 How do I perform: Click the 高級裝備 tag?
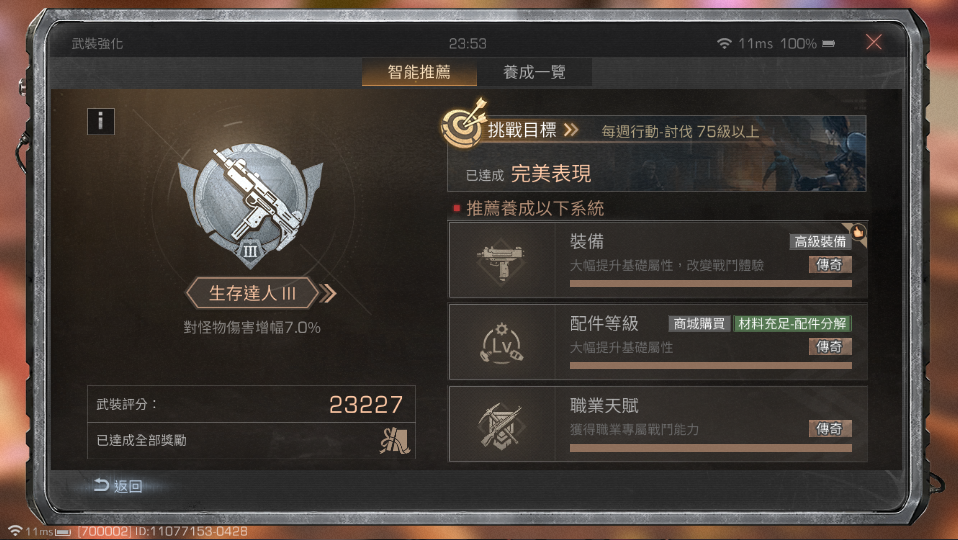(x=820, y=241)
